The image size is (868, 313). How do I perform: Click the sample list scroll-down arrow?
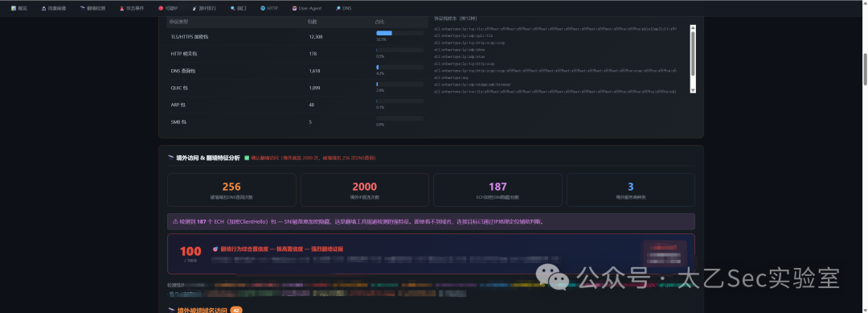(693, 90)
